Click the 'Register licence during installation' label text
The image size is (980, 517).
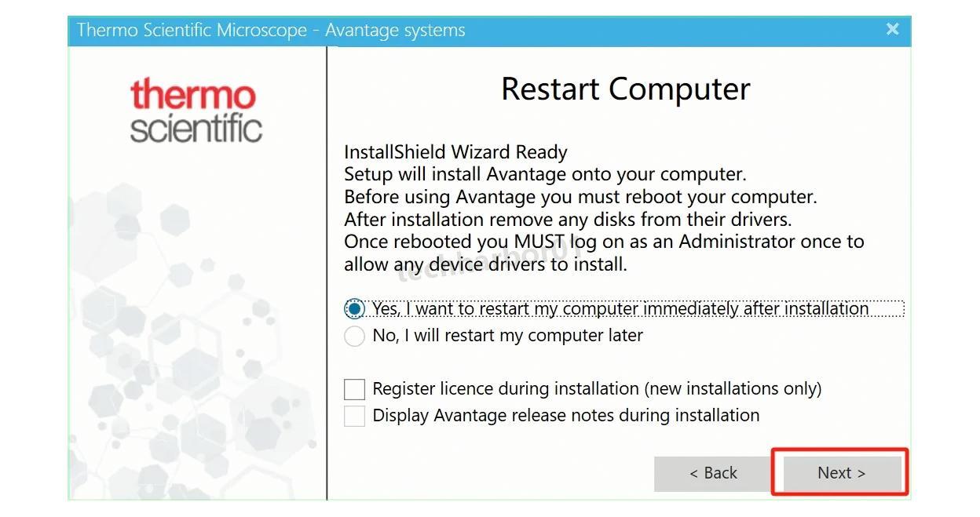pos(597,389)
